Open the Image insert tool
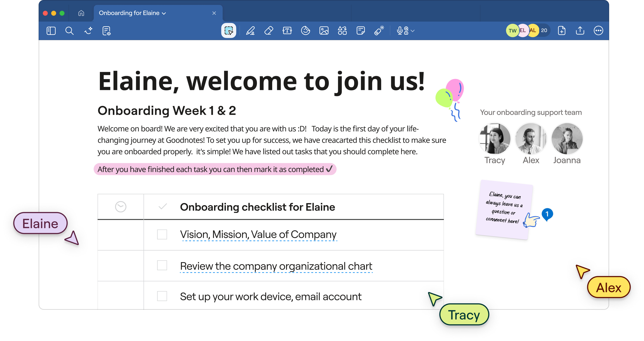This screenshot has width=644, height=341. point(324,31)
